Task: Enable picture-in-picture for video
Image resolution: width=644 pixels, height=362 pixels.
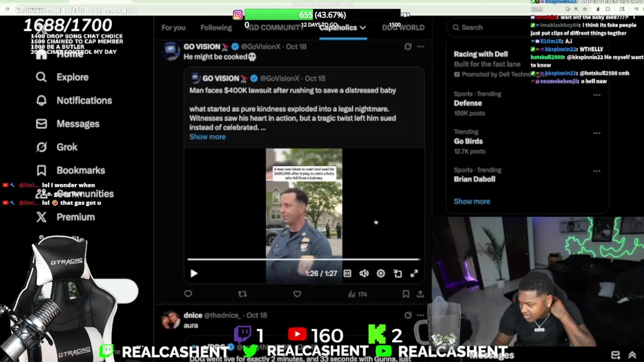Action: pyautogui.click(x=397, y=274)
